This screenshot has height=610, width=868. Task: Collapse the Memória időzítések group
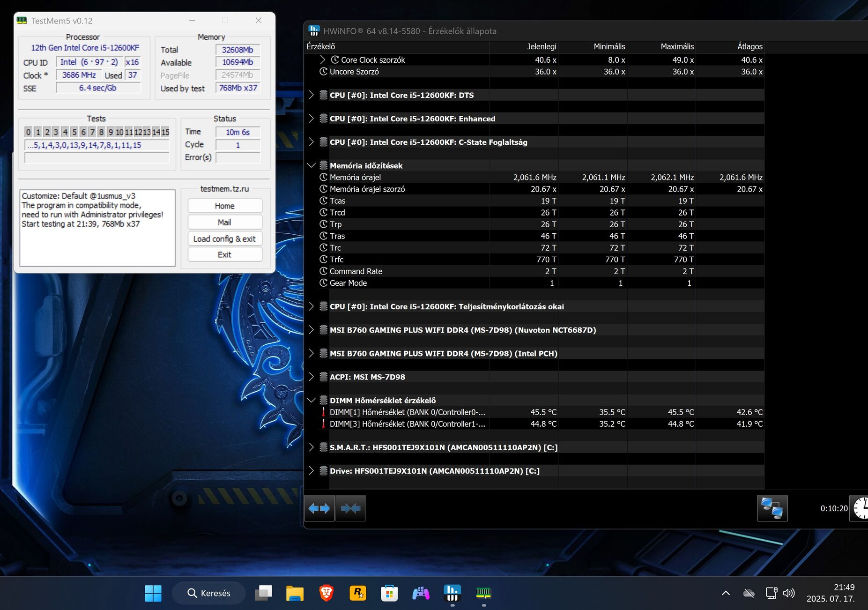pos(311,165)
